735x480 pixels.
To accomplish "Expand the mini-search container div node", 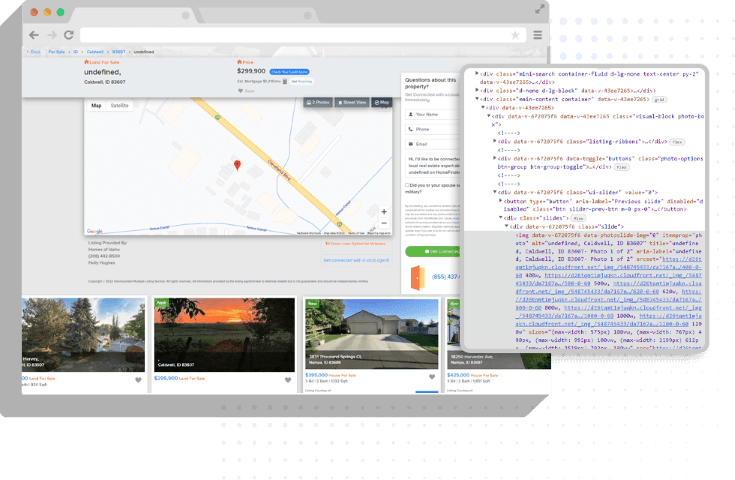I will (x=477, y=73).
